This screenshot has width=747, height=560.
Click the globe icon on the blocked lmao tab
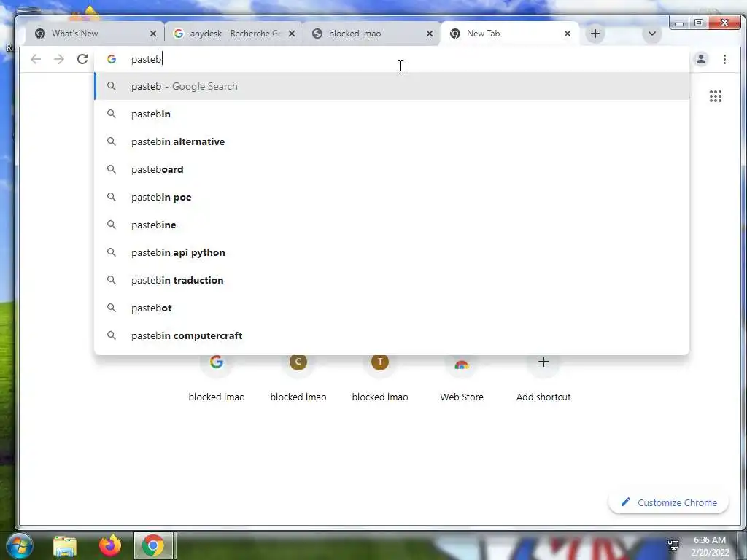(x=317, y=34)
